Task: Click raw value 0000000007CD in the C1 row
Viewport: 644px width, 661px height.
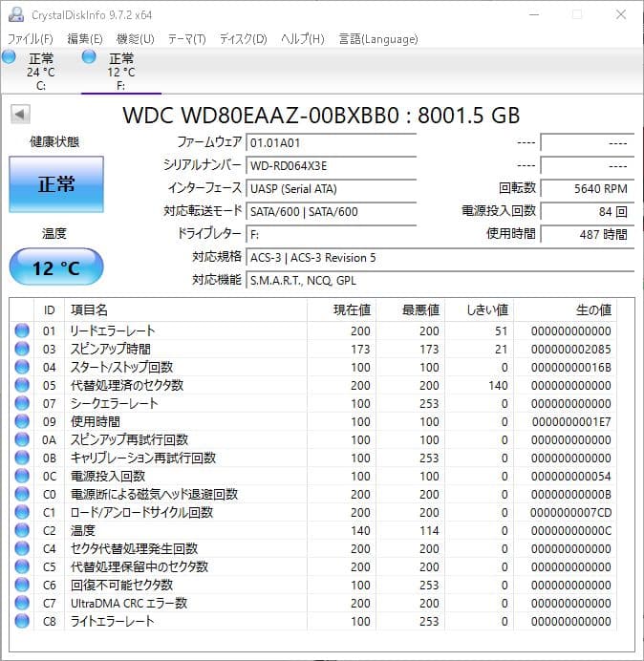Action: click(x=570, y=512)
